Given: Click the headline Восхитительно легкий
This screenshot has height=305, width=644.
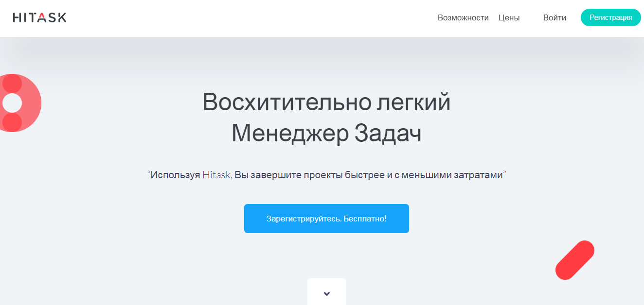Looking at the screenshot, I should pyautogui.click(x=326, y=102).
